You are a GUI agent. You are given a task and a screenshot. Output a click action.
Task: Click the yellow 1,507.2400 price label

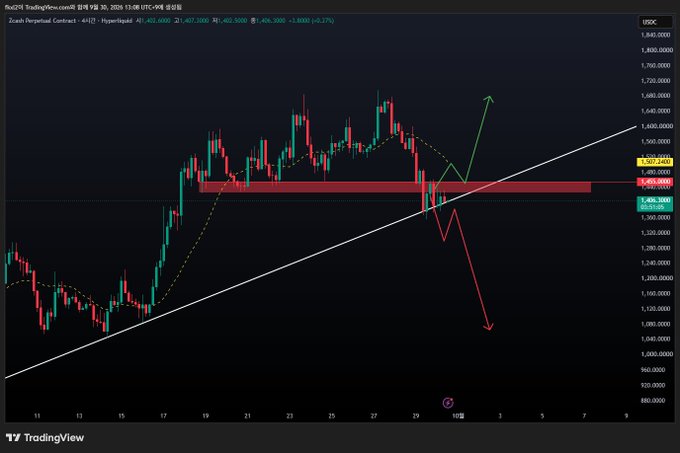(x=655, y=162)
